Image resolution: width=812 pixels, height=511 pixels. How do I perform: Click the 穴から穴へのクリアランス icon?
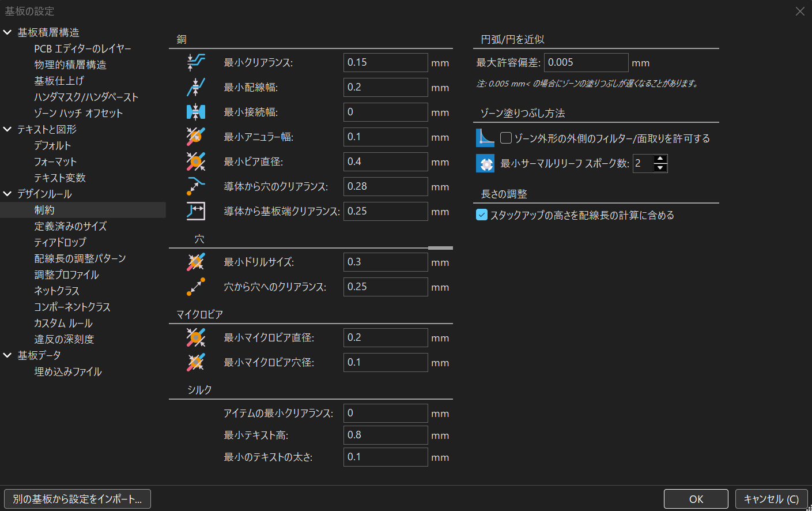pyautogui.click(x=196, y=287)
